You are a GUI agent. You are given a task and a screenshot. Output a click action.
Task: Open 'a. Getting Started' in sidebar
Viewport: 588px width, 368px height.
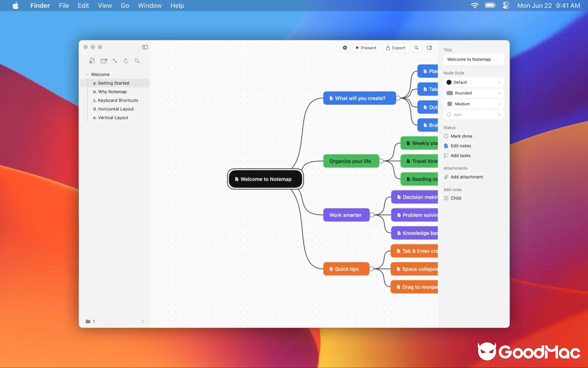(x=115, y=83)
